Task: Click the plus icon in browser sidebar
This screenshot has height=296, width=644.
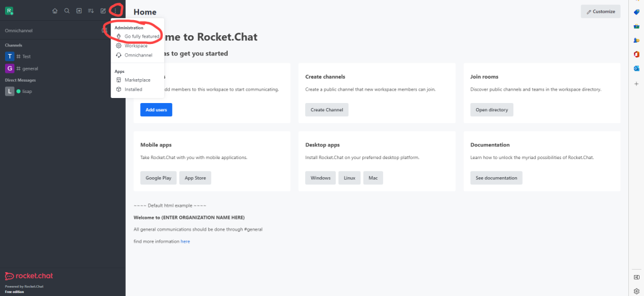Action: pos(636,82)
